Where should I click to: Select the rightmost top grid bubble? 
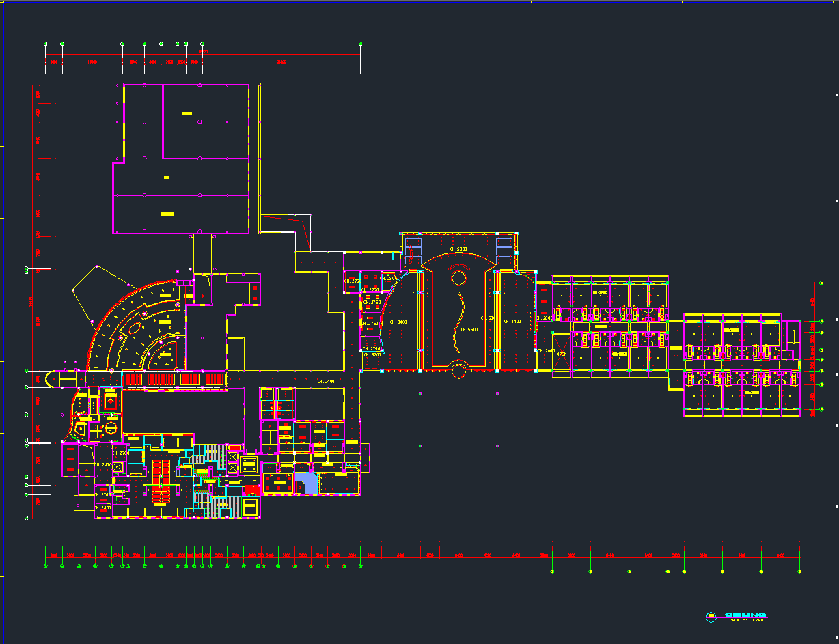coord(360,44)
